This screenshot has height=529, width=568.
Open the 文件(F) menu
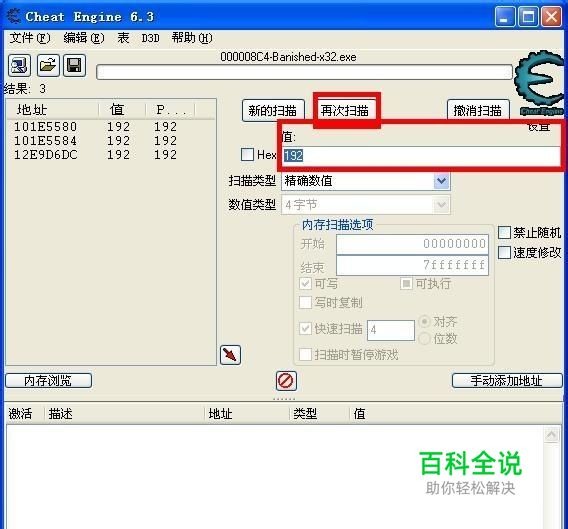[30, 38]
